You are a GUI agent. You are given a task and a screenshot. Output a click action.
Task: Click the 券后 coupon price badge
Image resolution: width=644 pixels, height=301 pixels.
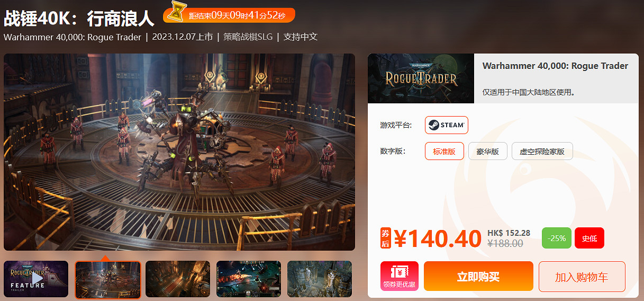point(385,238)
